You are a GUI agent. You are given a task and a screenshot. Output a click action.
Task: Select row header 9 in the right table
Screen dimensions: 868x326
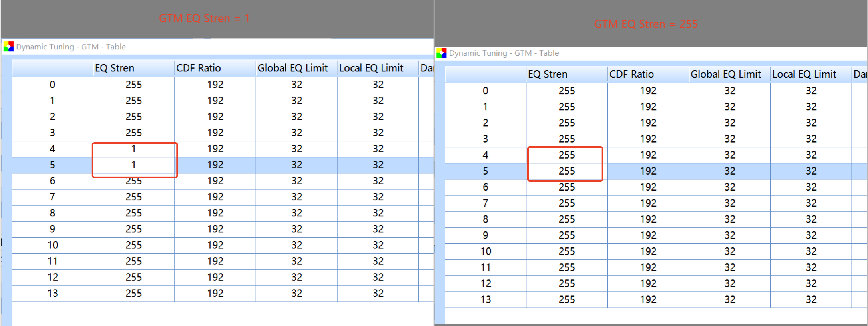coord(485,235)
